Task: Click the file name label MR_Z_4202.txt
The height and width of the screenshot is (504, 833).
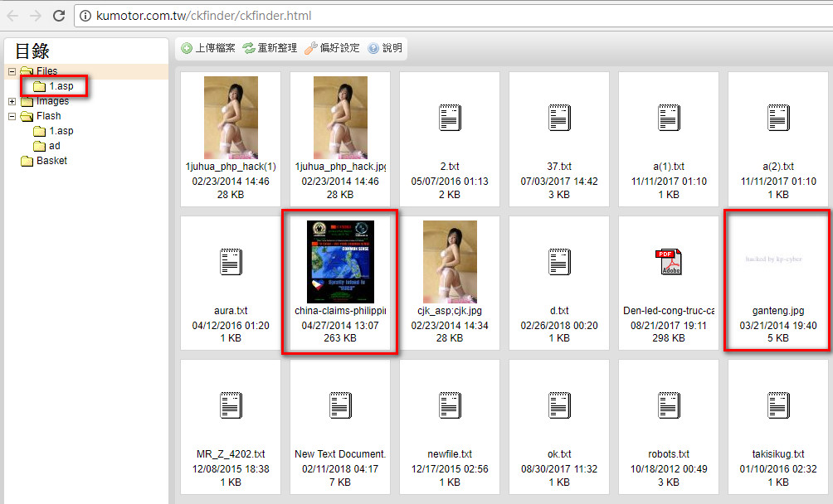Action: [231, 454]
